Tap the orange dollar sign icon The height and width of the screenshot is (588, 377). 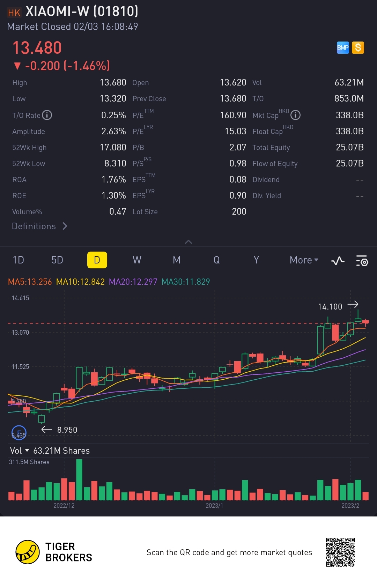tap(358, 48)
